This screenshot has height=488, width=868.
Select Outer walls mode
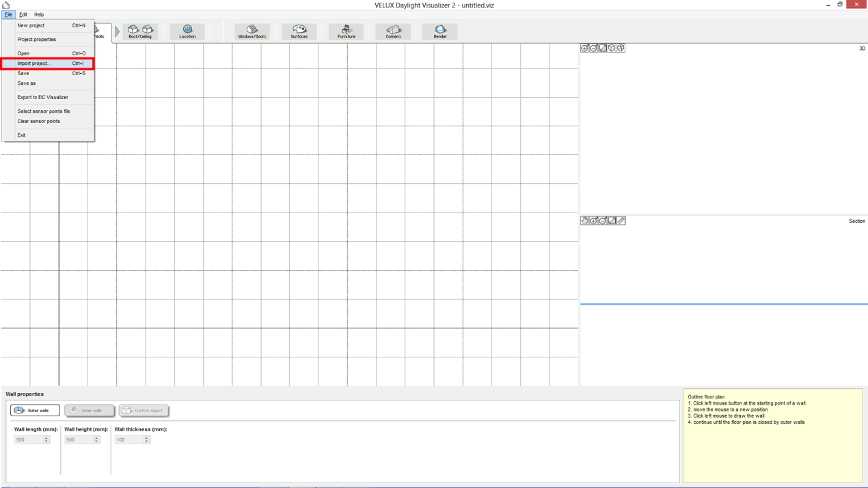tap(35, 411)
